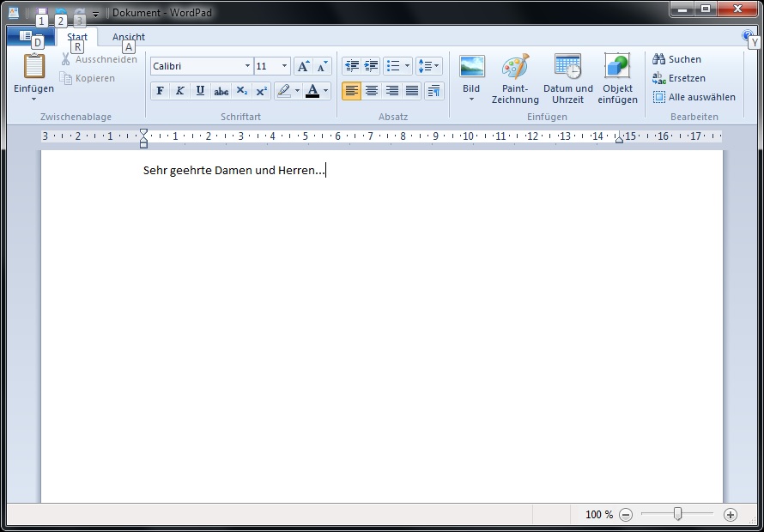Click Ausschneiden (cut) with the scissors icon

click(x=99, y=59)
